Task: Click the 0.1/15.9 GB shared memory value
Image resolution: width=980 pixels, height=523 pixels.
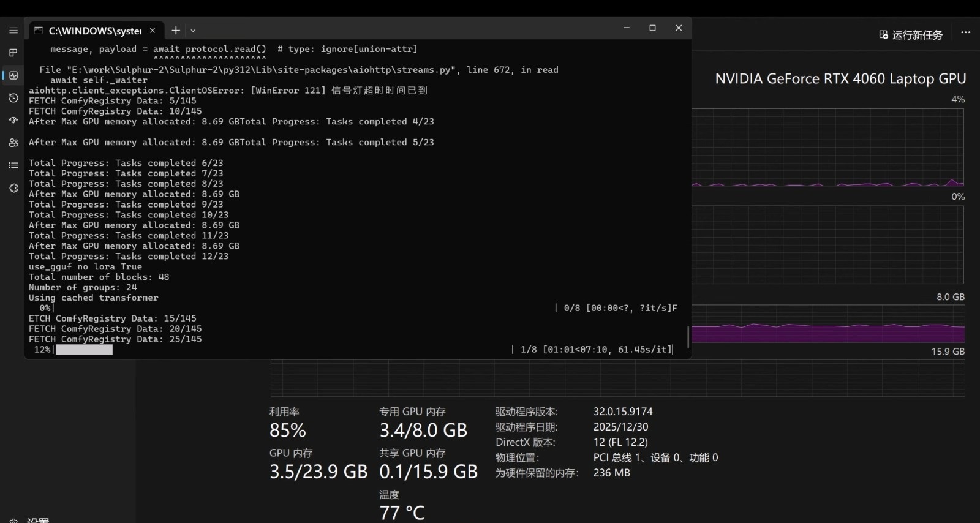Action: click(x=429, y=472)
